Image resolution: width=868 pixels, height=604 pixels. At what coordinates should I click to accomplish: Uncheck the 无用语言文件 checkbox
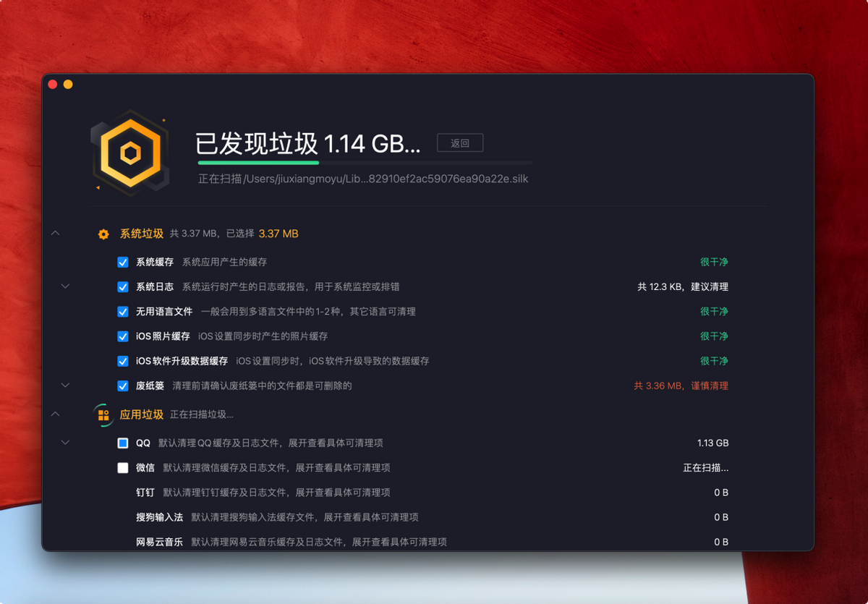[123, 312]
